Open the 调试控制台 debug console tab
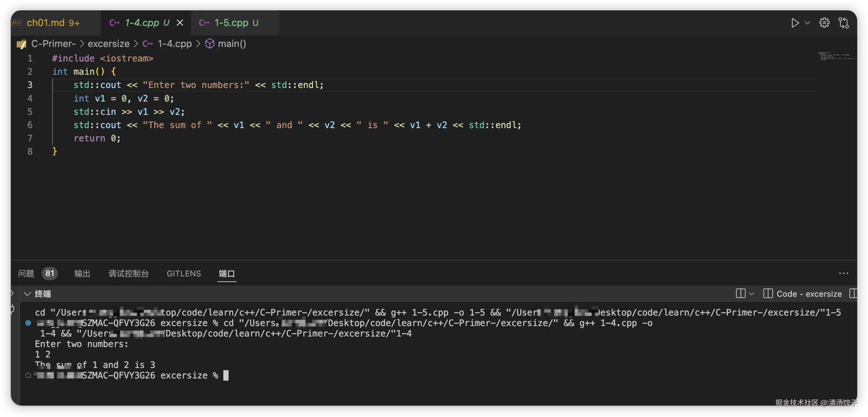This screenshot has height=417, width=868. tap(128, 273)
